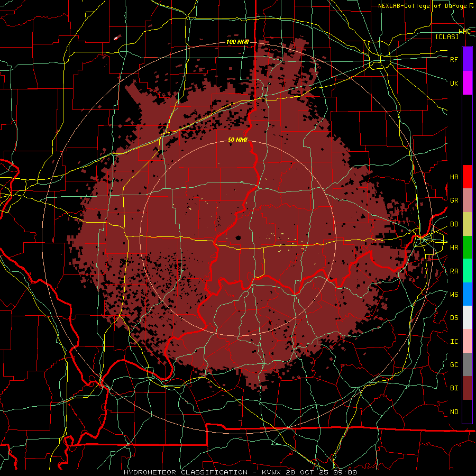476x476 pixels.
Task: Click the HR legend label
Action: (454, 248)
